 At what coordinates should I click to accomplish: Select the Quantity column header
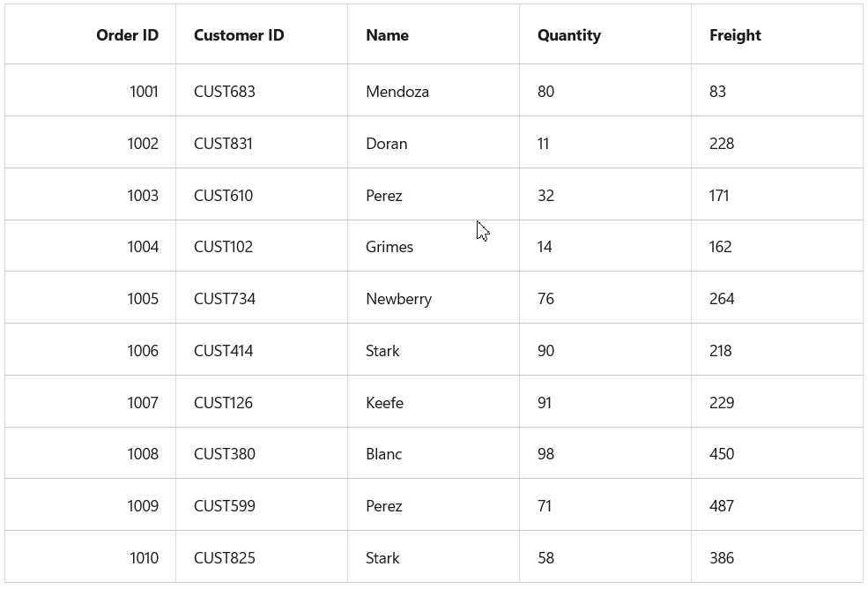568,35
